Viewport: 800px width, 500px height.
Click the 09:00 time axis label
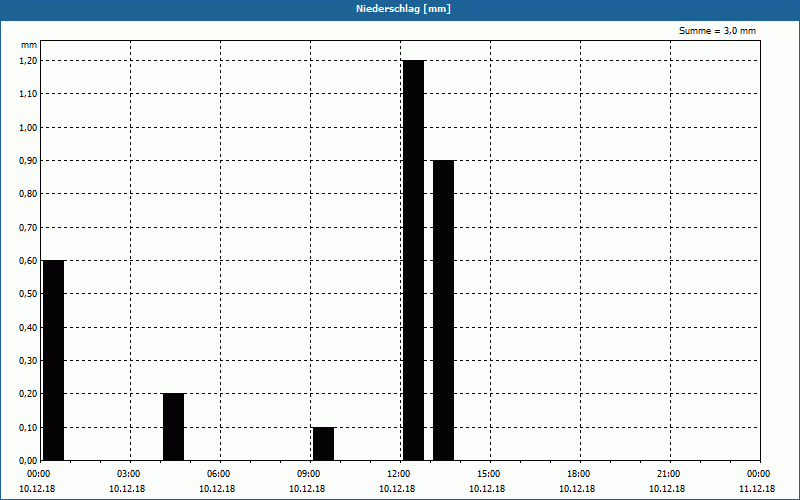click(x=311, y=474)
